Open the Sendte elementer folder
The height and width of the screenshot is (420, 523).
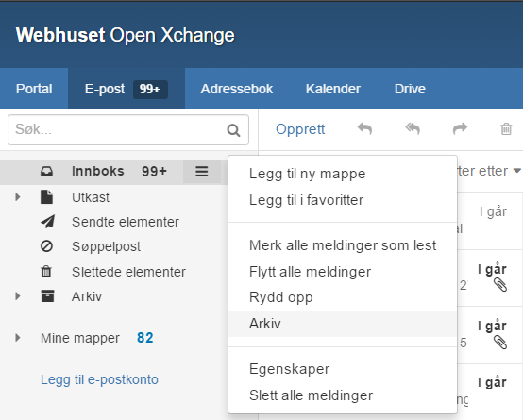126,222
